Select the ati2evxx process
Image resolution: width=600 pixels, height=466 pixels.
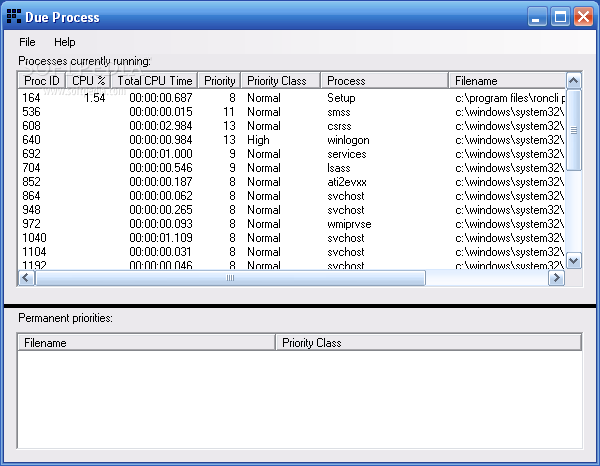click(x=347, y=182)
